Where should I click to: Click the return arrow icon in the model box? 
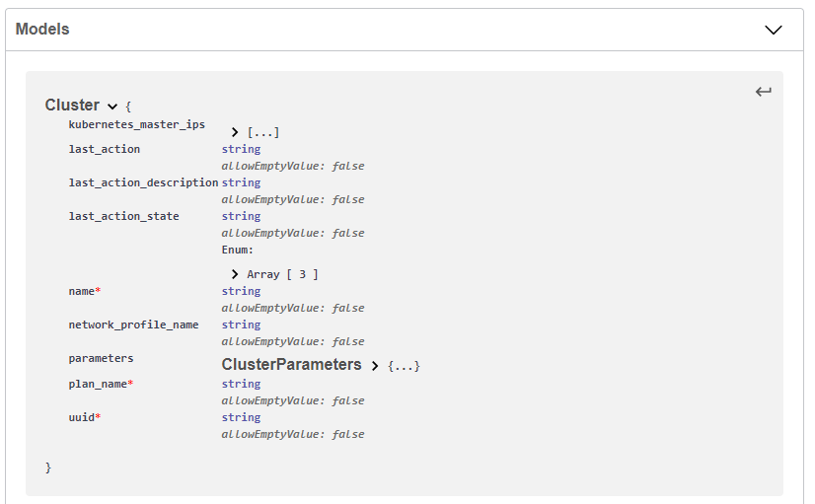pos(763,92)
